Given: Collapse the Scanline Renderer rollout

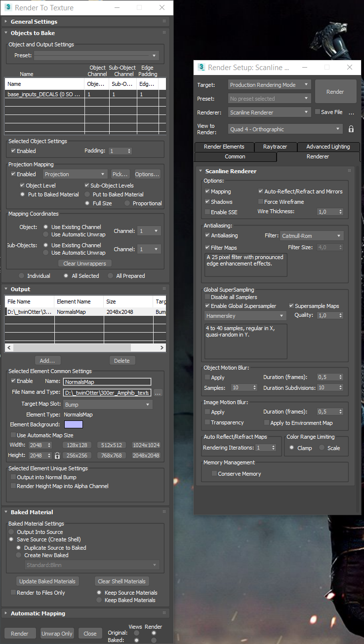Looking at the screenshot, I should click(x=200, y=171).
